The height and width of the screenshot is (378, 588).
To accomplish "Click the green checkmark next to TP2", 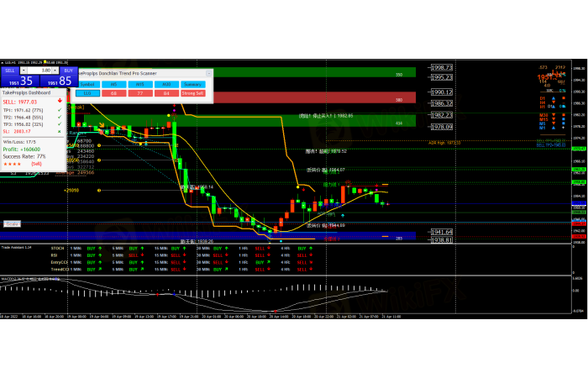I will [x=59, y=117].
